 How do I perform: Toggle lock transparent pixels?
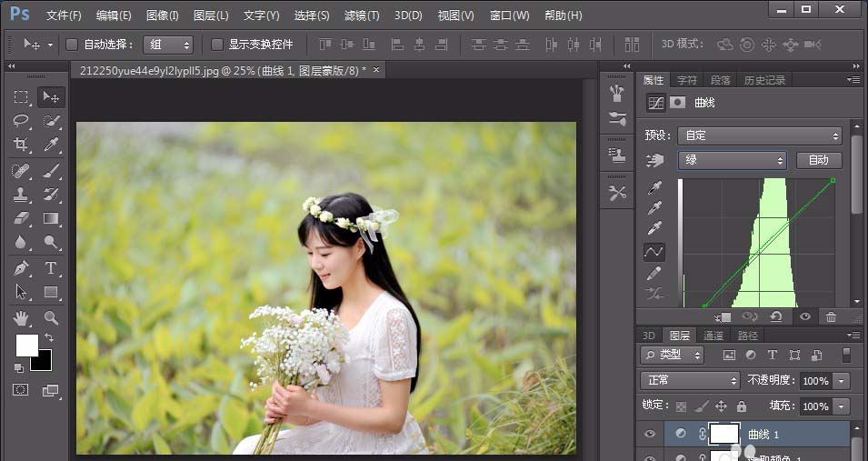(682, 406)
